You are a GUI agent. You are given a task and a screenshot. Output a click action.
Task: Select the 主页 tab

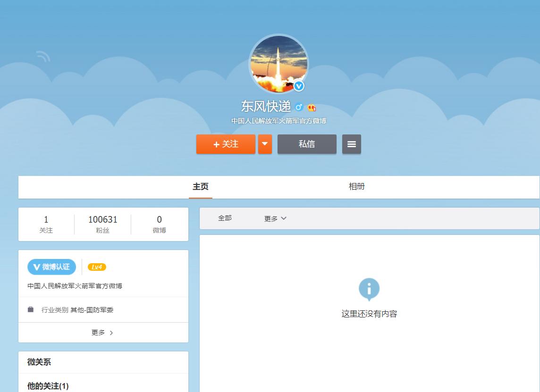[201, 186]
